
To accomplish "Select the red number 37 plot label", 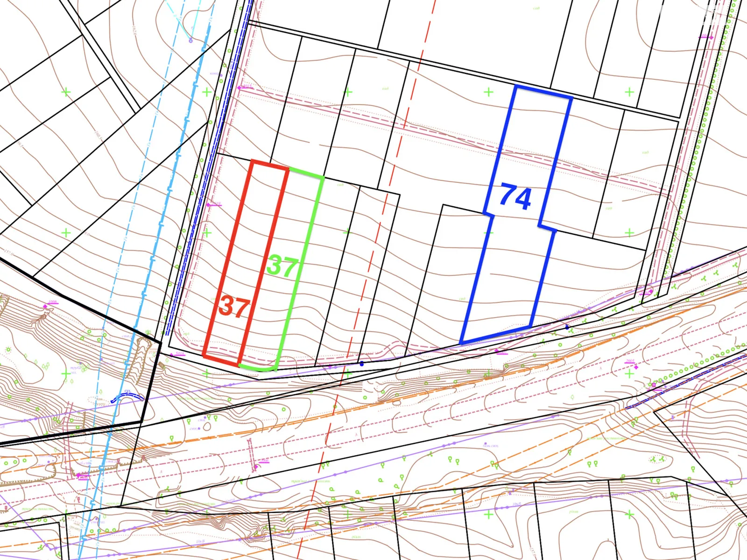I will [x=234, y=307].
